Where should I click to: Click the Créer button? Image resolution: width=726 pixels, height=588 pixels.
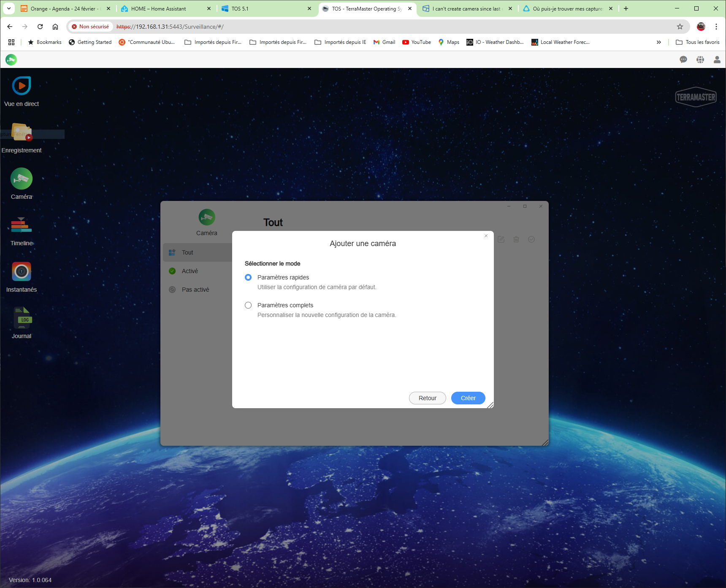(x=468, y=398)
